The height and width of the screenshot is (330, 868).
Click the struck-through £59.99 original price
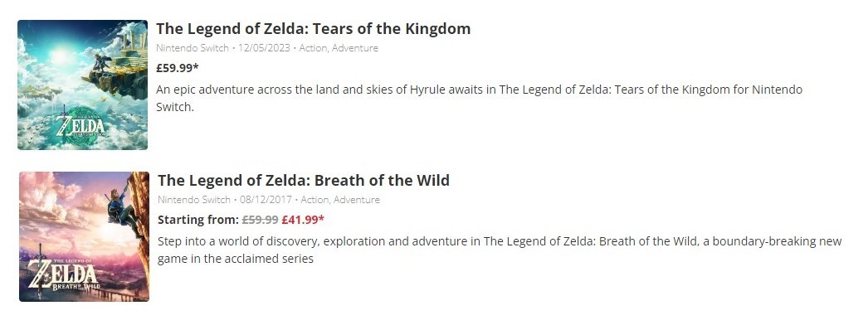click(261, 220)
